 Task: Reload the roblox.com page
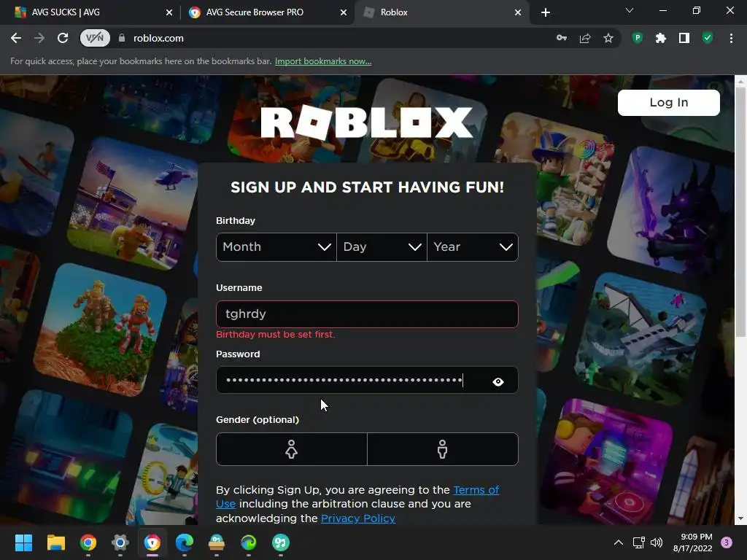coord(63,38)
